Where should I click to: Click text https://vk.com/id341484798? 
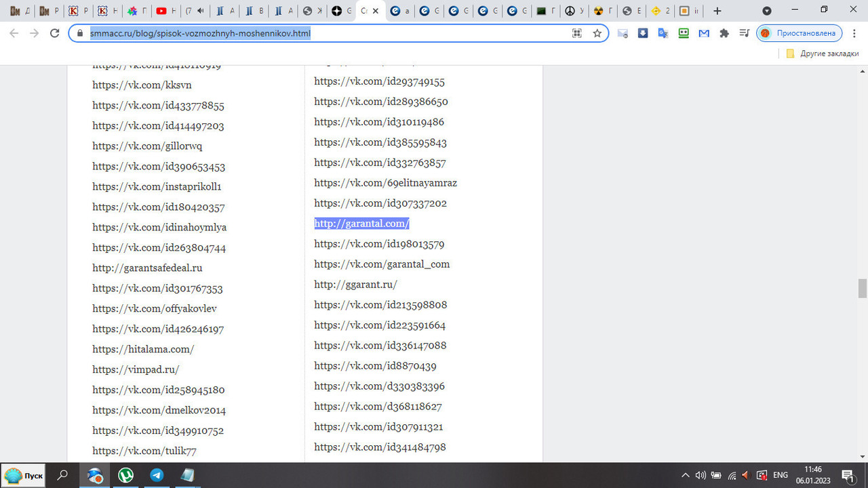(x=380, y=447)
